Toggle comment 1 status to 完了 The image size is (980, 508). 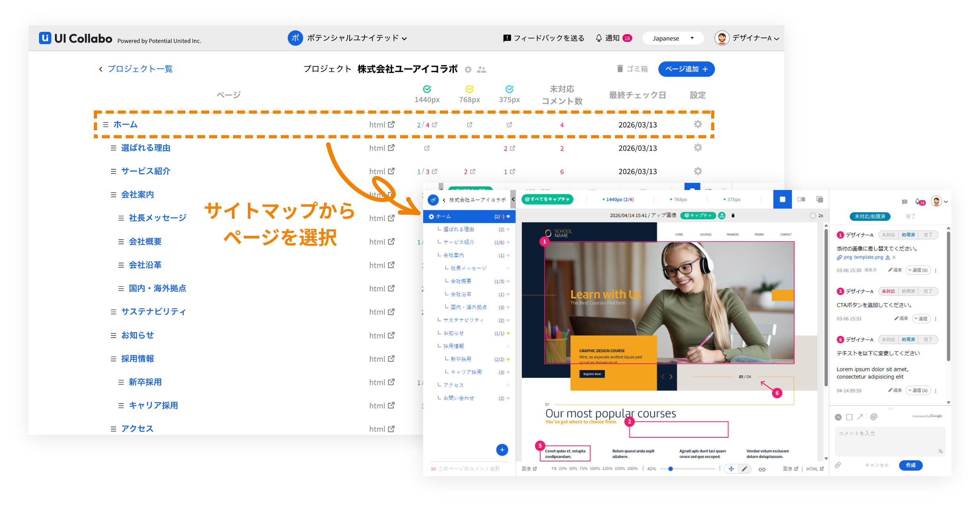[928, 235]
